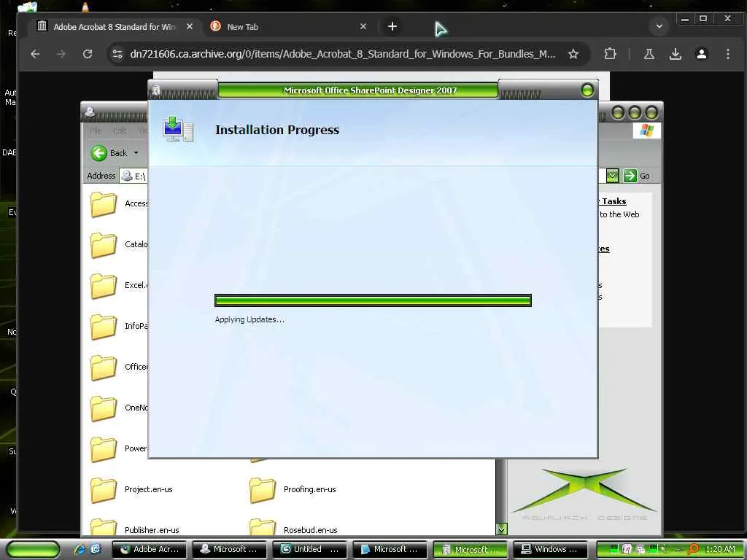Screen dimensions: 747x560
Task: Open the tab search dropdown arrow
Action: coord(659,27)
